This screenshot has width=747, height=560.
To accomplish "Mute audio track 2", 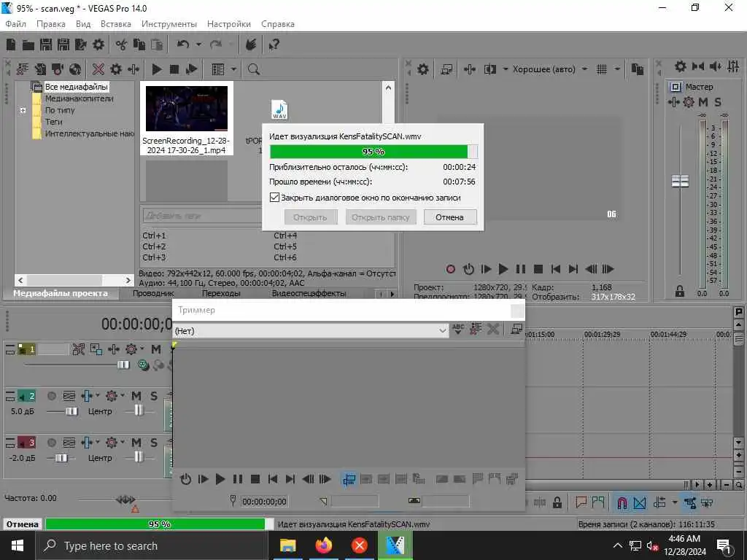I will pos(136,396).
